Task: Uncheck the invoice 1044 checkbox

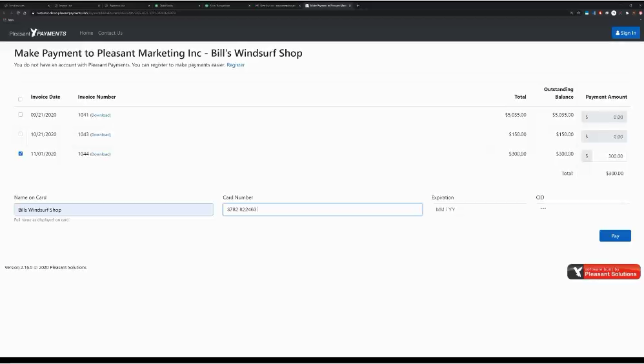Action: point(20,154)
